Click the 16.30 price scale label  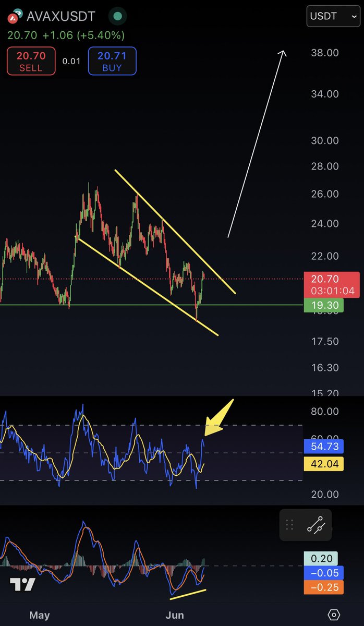325,367
